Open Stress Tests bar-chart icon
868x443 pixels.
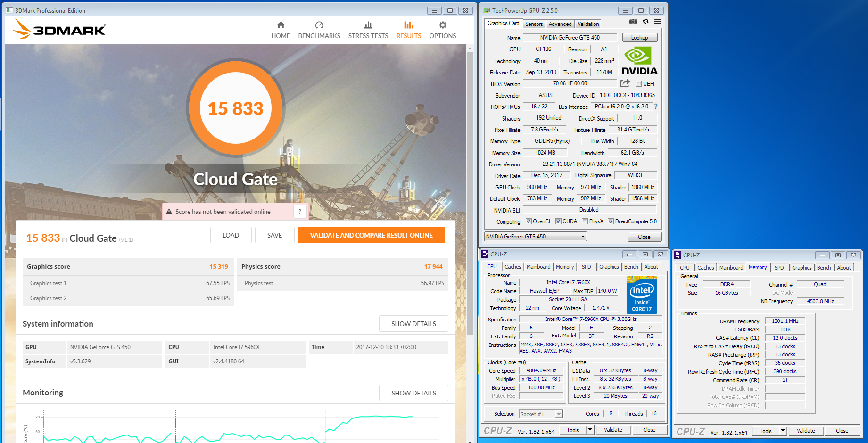pyautogui.click(x=368, y=25)
